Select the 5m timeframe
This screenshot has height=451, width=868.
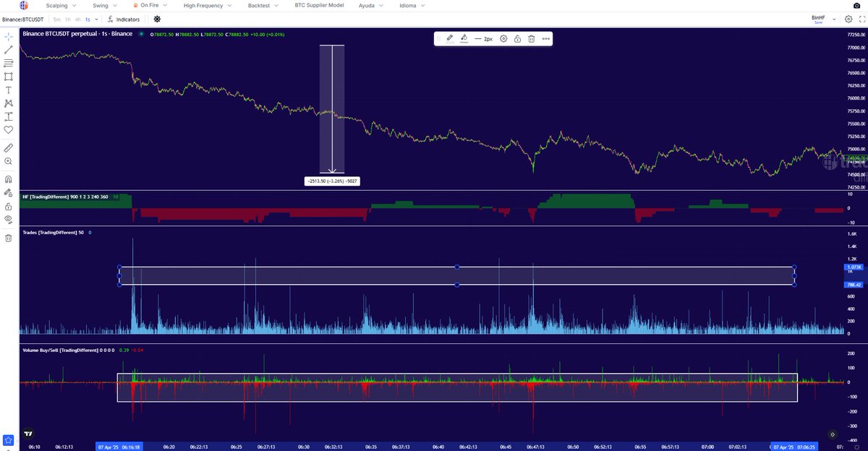click(x=56, y=20)
